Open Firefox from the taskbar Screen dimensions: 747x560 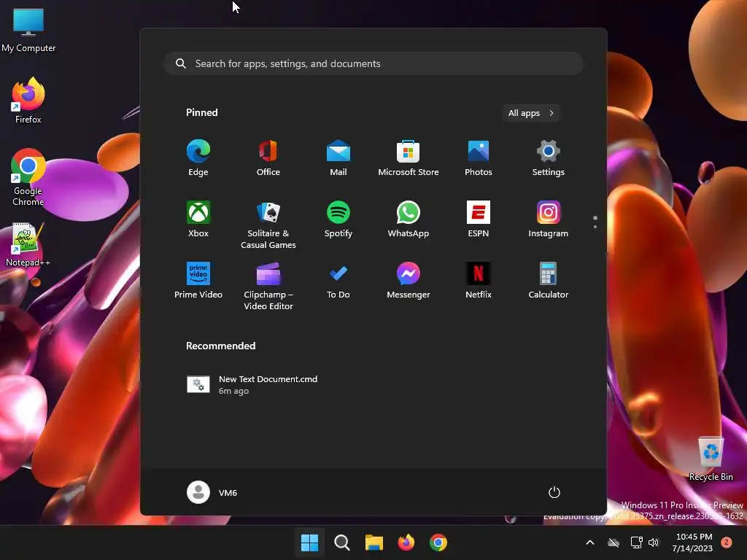406,542
